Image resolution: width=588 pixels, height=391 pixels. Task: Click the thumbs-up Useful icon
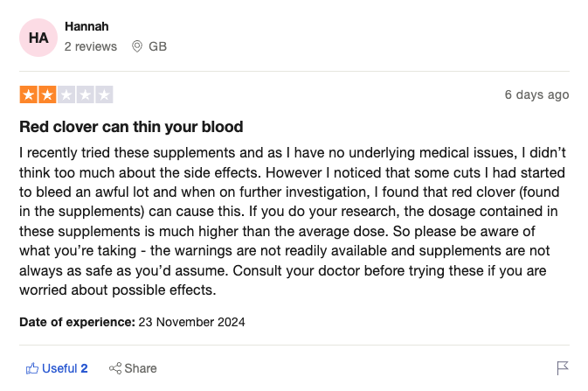point(32,368)
